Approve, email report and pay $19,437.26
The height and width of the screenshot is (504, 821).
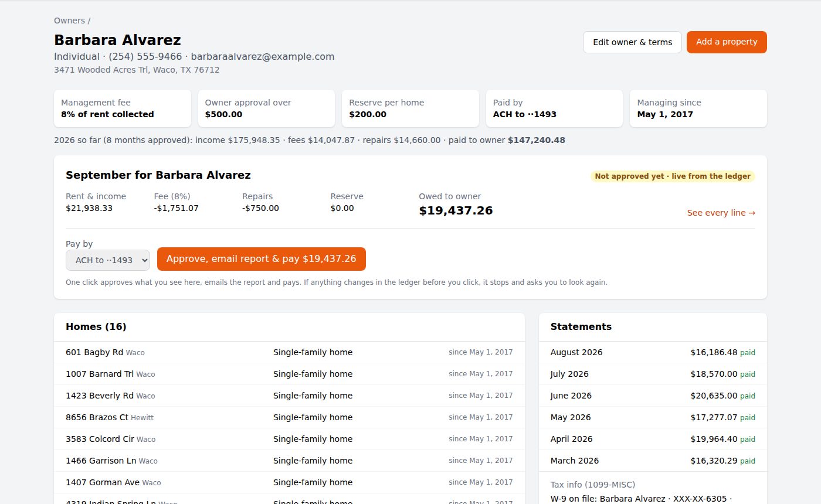click(262, 259)
